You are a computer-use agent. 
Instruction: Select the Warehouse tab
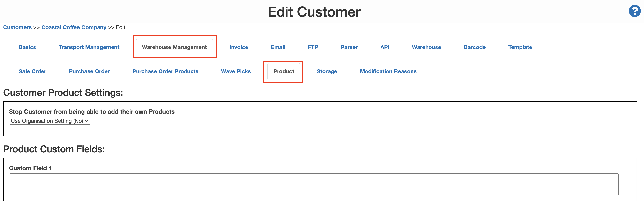pyautogui.click(x=426, y=47)
